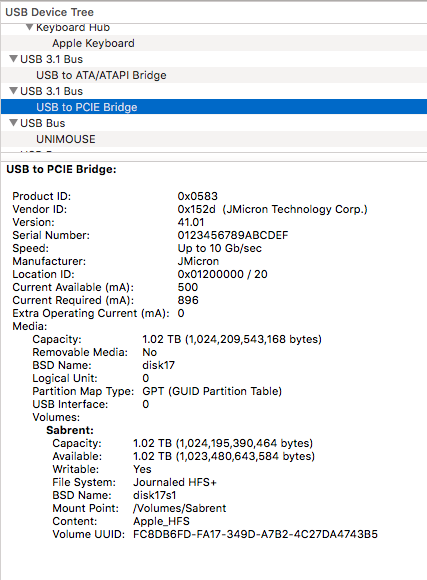The image size is (427, 580).
Task: Select the UNIMOUSE device row
Action: tap(214, 139)
